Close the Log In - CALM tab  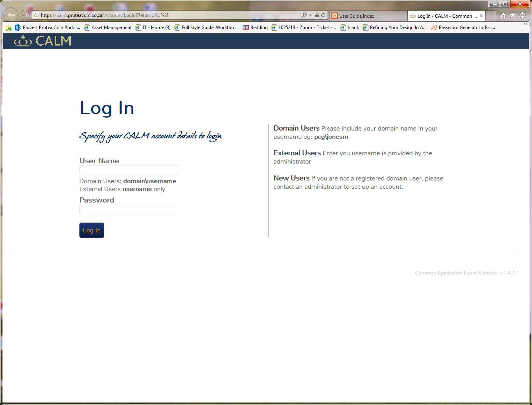[481, 16]
